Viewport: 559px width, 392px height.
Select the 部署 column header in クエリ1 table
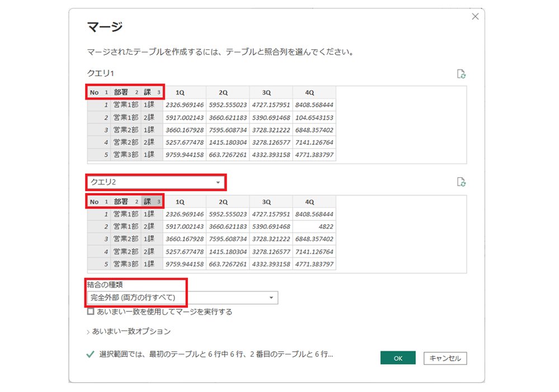[125, 92]
